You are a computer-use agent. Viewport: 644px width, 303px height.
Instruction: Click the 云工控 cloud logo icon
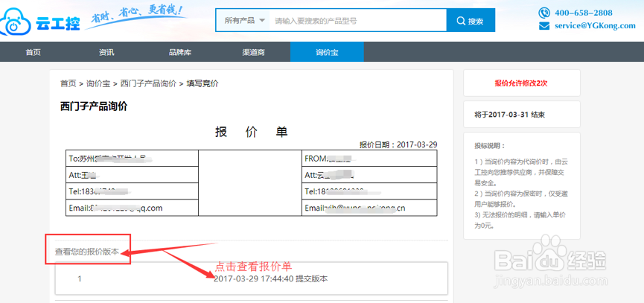15,22
